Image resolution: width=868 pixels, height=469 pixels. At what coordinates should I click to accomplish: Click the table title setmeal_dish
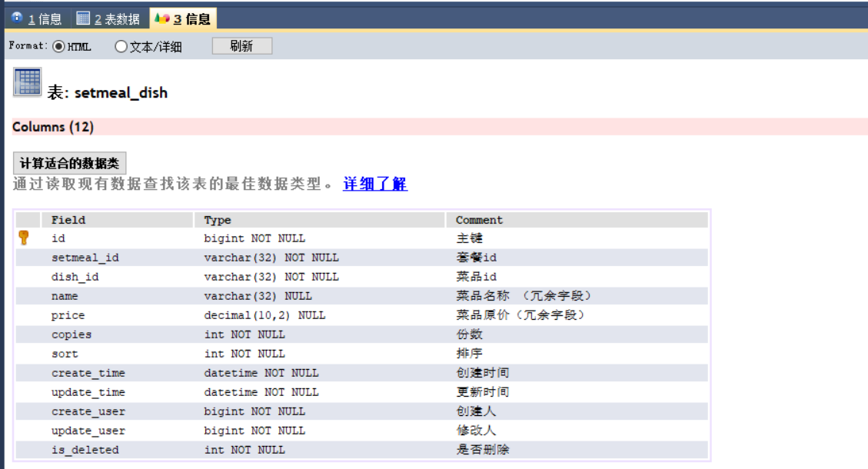pos(121,92)
